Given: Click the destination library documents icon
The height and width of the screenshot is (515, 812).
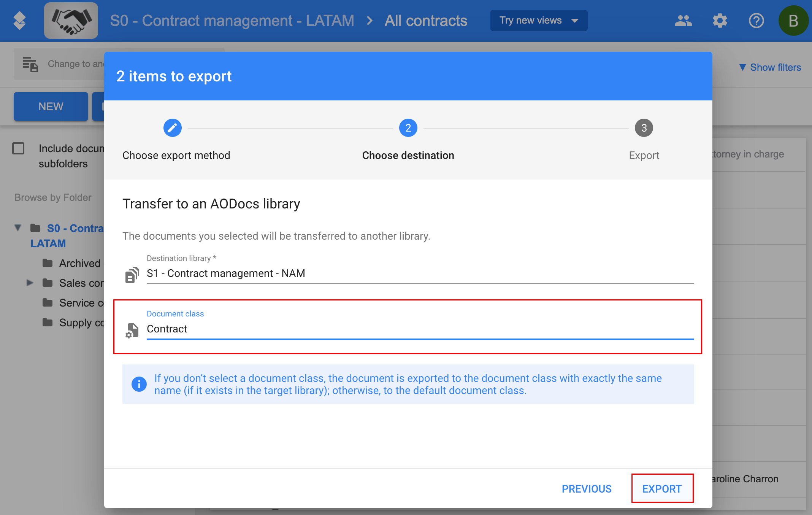Looking at the screenshot, I should [x=132, y=275].
